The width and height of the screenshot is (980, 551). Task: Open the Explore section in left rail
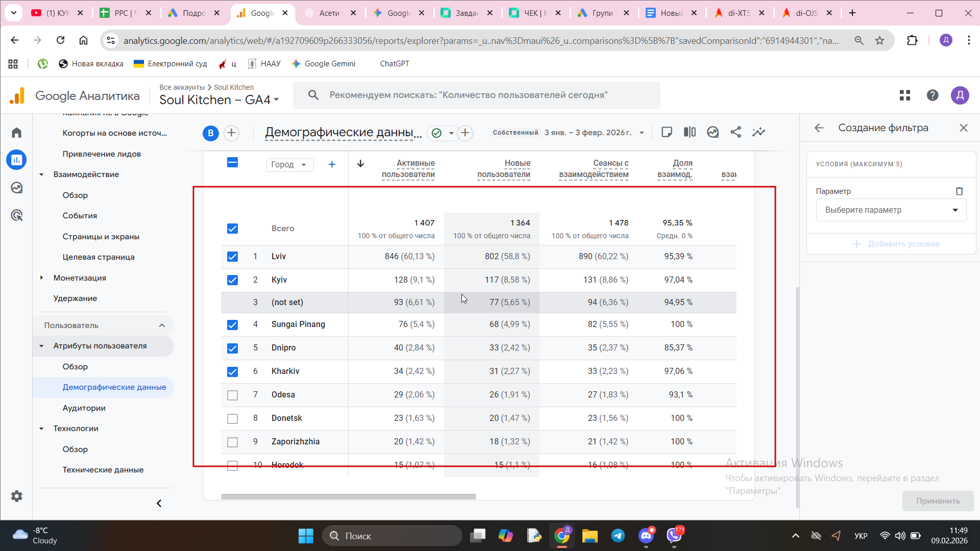(x=17, y=188)
